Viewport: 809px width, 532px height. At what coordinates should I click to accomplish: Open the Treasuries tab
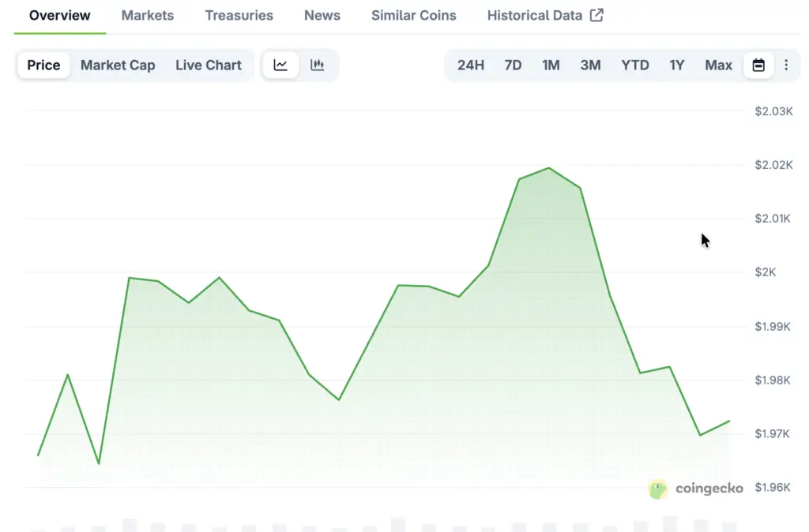(x=239, y=15)
